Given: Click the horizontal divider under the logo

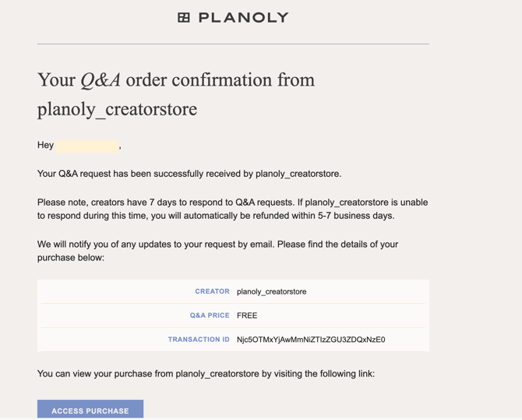Looking at the screenshot, I should pos(233,44).
